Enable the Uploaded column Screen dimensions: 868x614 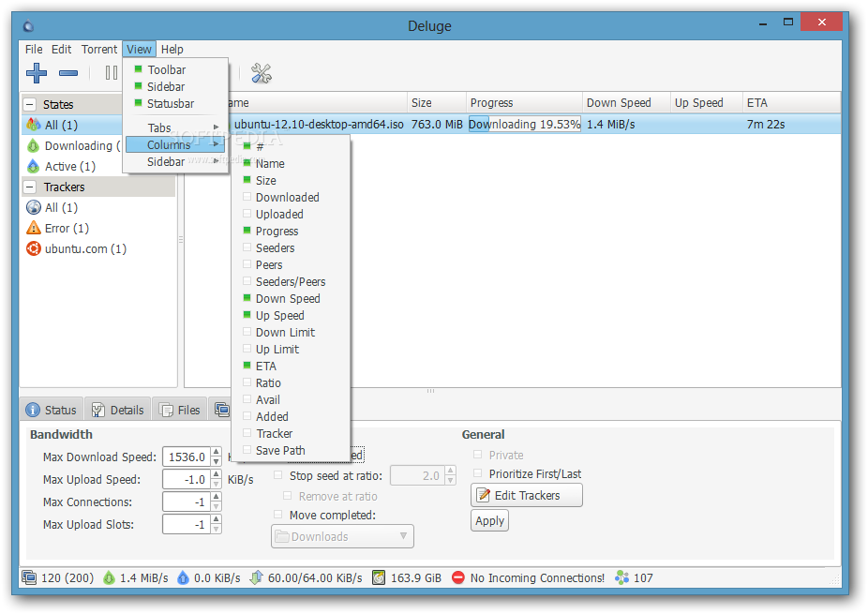292,215
